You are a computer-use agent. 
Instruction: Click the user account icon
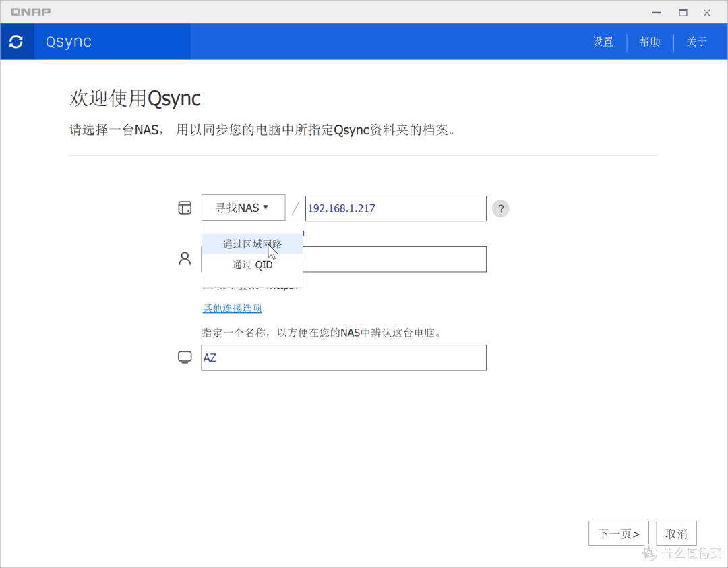pyautogui.click(x=185, y=258)
